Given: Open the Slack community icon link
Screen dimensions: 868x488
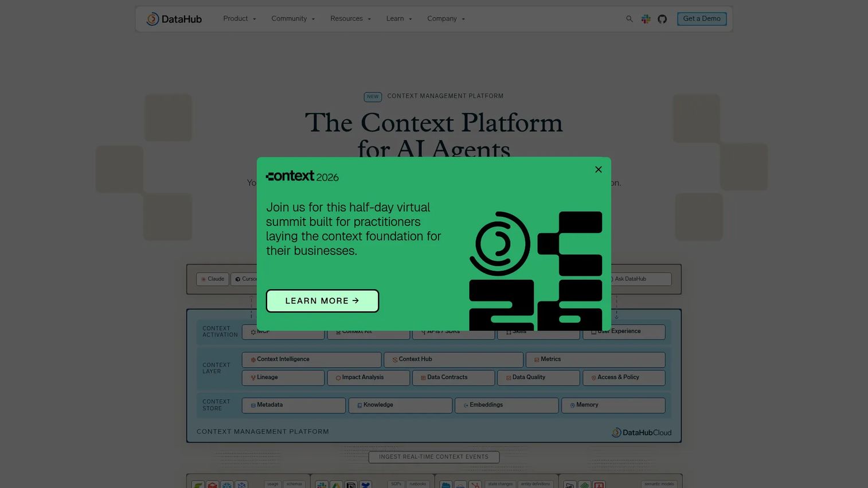Looking at the screenshot, I should pos(646,19).
